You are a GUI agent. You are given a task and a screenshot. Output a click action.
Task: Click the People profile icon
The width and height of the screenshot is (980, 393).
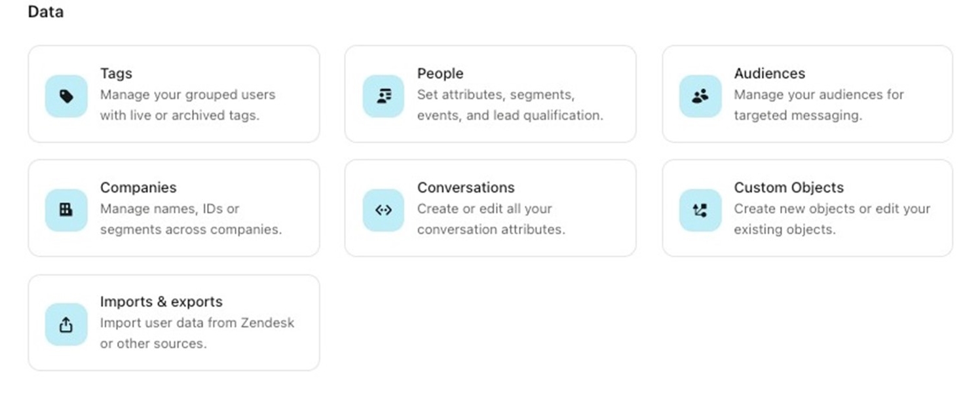point(383,96)
